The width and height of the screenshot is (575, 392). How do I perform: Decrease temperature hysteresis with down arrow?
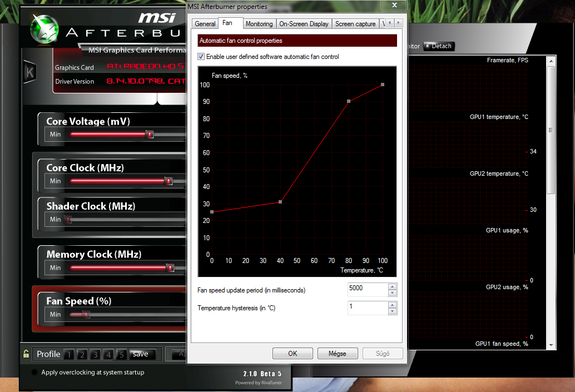point(392,311)
